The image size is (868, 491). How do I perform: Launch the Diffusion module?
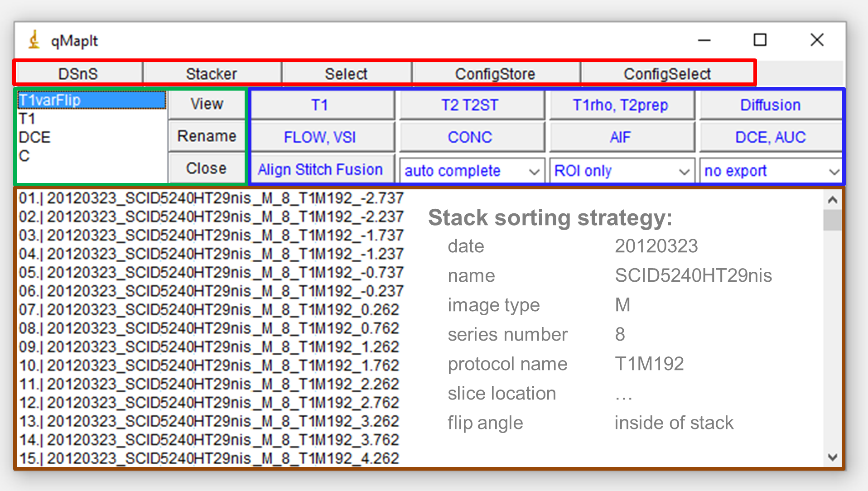coord(770,105)
